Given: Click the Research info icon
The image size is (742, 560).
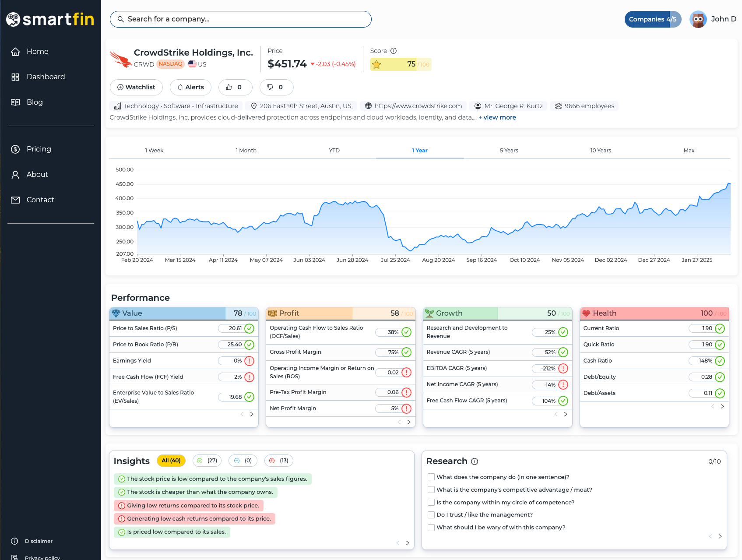Looking at the screenshot, I should 475,461.
